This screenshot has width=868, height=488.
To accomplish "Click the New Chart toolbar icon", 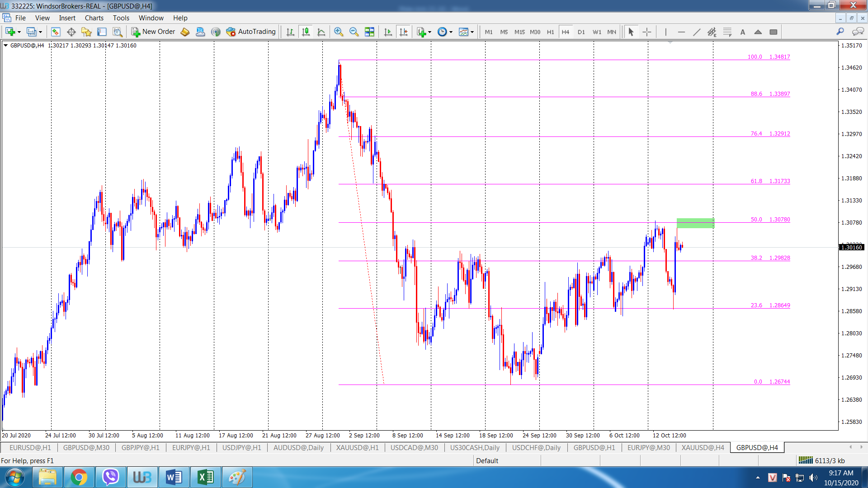I will click(x=10, y=32).
